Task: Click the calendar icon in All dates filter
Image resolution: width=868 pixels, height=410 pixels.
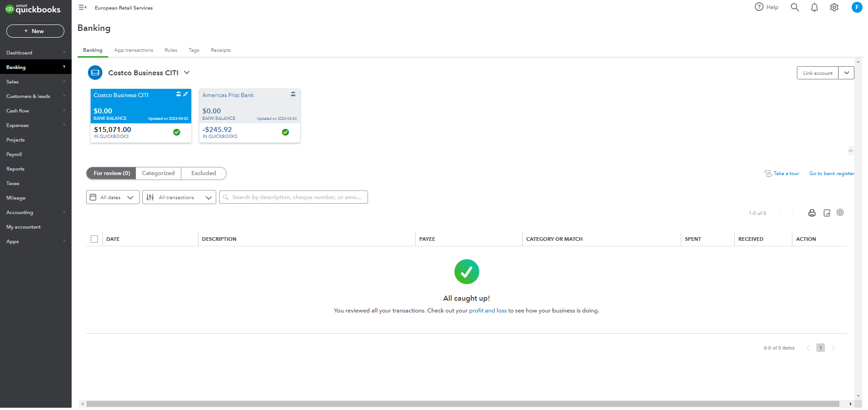Action: pos(93,197)
